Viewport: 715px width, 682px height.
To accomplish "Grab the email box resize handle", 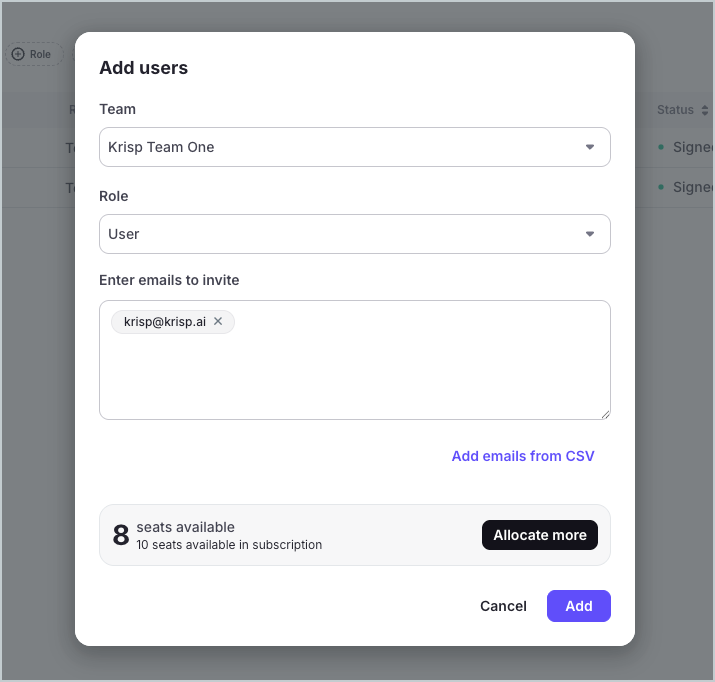I will click(605, 414).
